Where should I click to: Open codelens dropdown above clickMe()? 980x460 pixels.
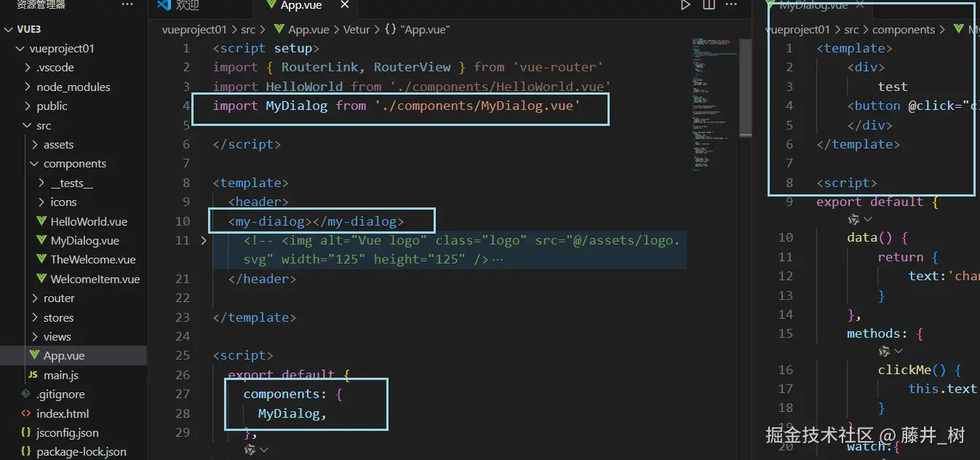point(899,352)
